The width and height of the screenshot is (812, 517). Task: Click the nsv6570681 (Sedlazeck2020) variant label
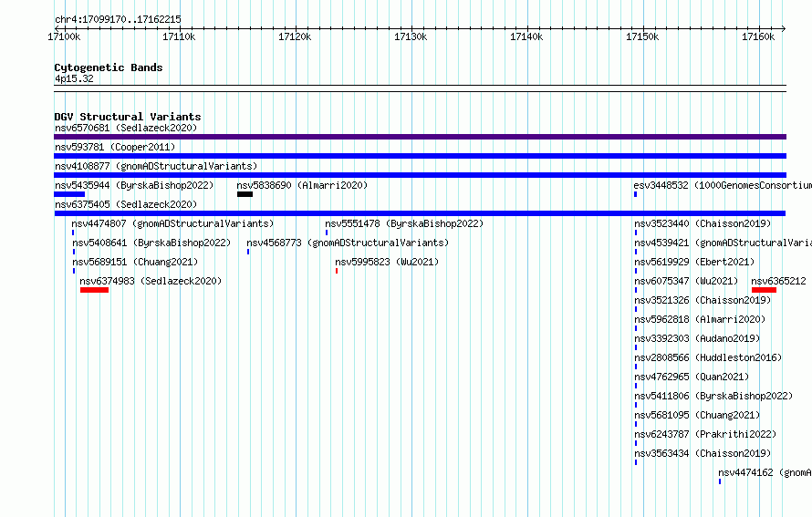tap(126, 128)
